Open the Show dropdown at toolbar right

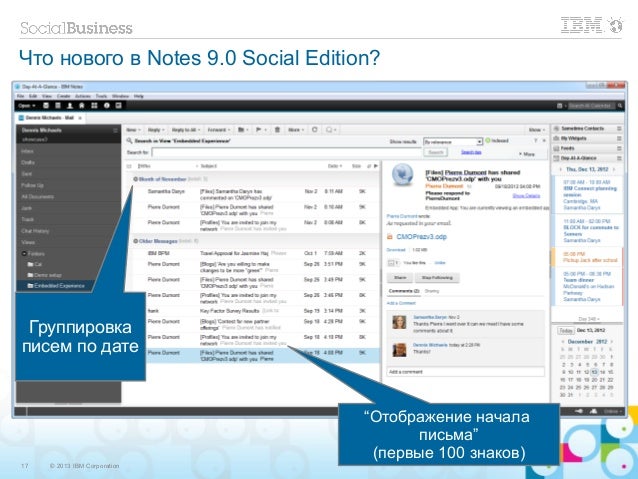(x=537, y=130)
